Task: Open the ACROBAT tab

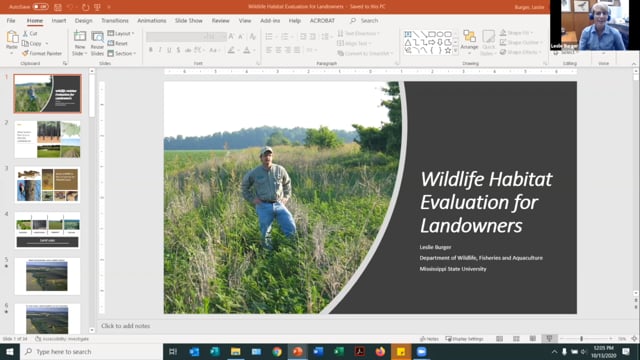Action: (x=322, y=20)
